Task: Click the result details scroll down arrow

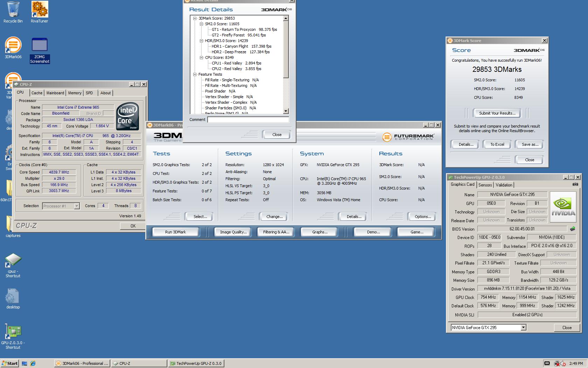Action: (286, 111)
